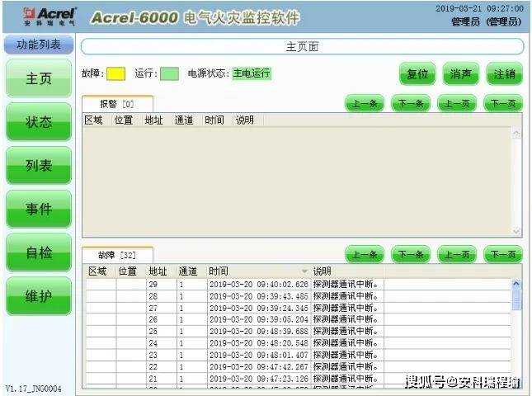532x396 pixels.
Task: Click the green 运行 running indicator
Action: (x=169, y=73)
